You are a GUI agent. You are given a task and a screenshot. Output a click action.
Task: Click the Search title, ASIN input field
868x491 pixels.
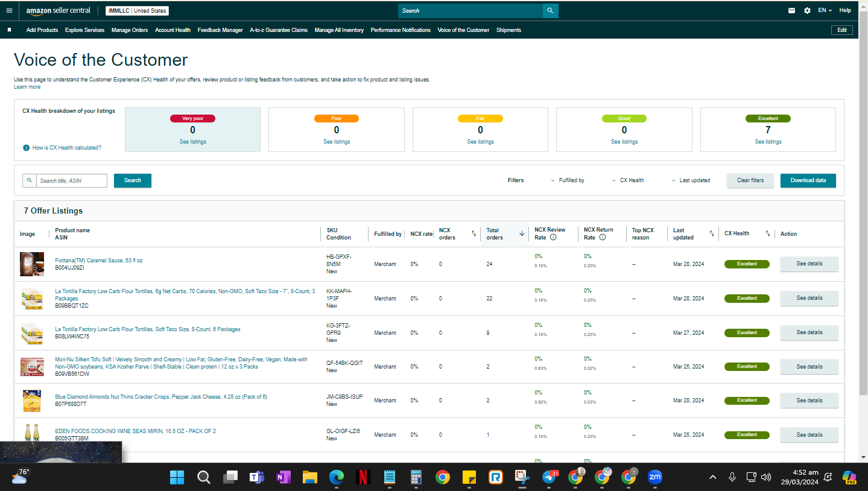72,180
